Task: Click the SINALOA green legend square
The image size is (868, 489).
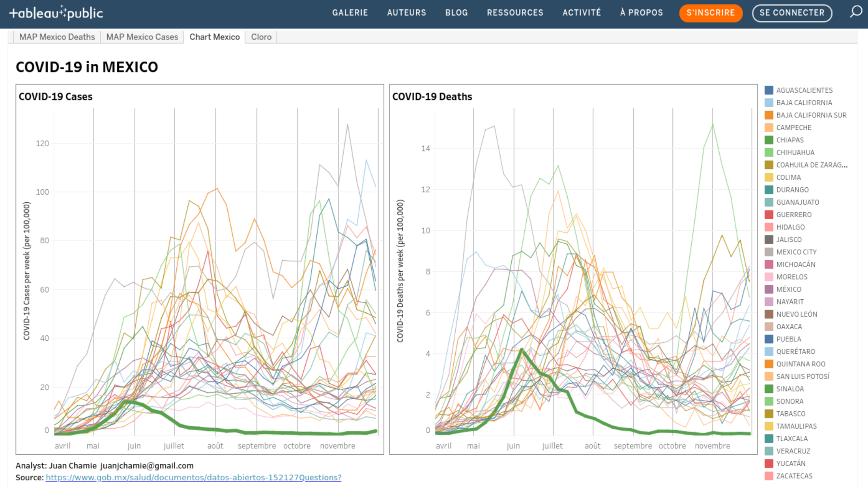Action: coord(769,389)
